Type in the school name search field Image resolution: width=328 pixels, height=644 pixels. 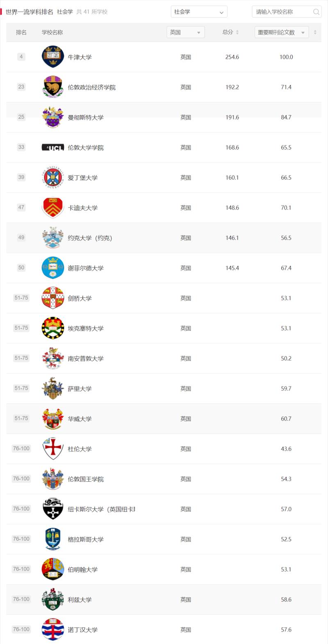(x=282, y=12)
